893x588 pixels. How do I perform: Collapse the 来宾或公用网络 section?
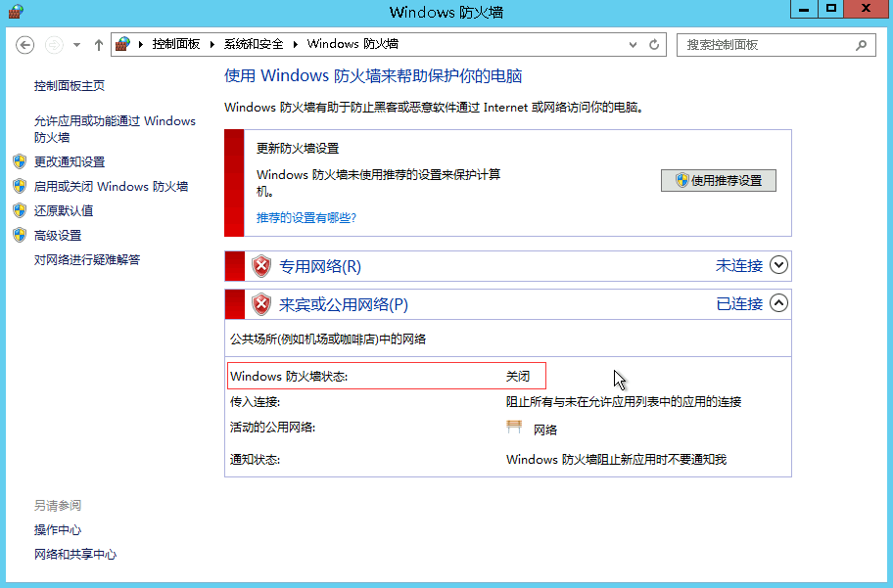pos(778,303)
